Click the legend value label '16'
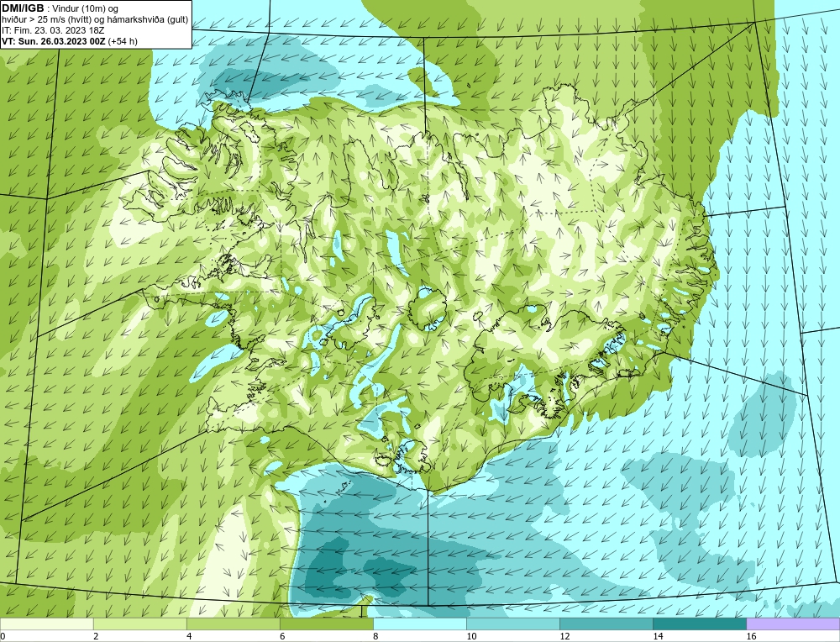 [x=751, y=636]
